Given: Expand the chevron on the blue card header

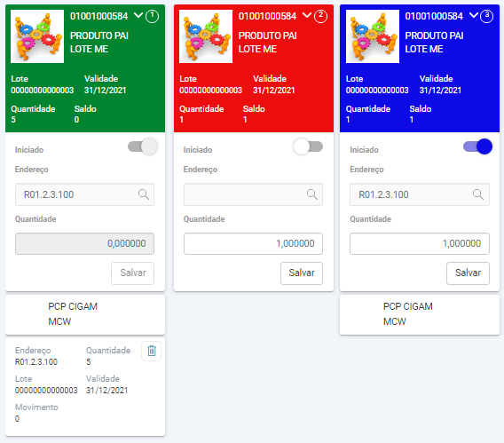Looking at the screenshot, I should [x=474, y=15].
